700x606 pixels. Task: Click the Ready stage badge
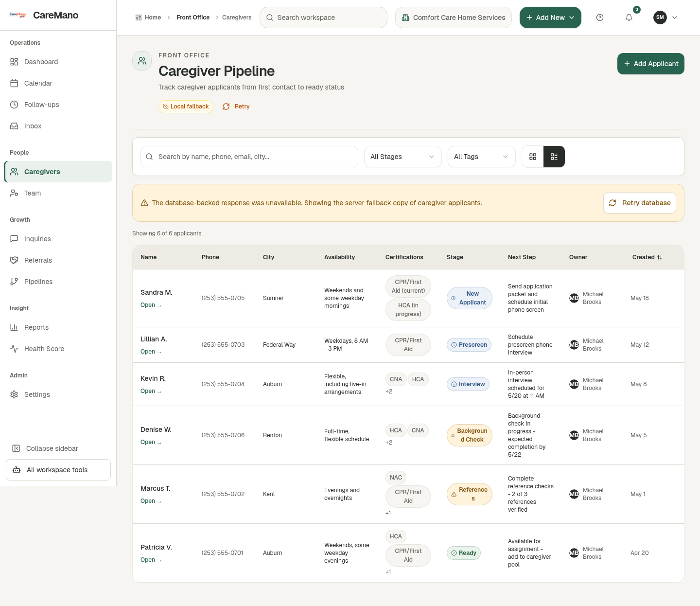point(463,553)
